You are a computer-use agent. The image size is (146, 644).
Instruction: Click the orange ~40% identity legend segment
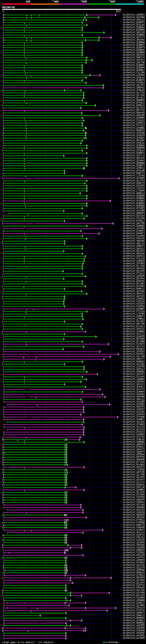(x=45, y=4)
